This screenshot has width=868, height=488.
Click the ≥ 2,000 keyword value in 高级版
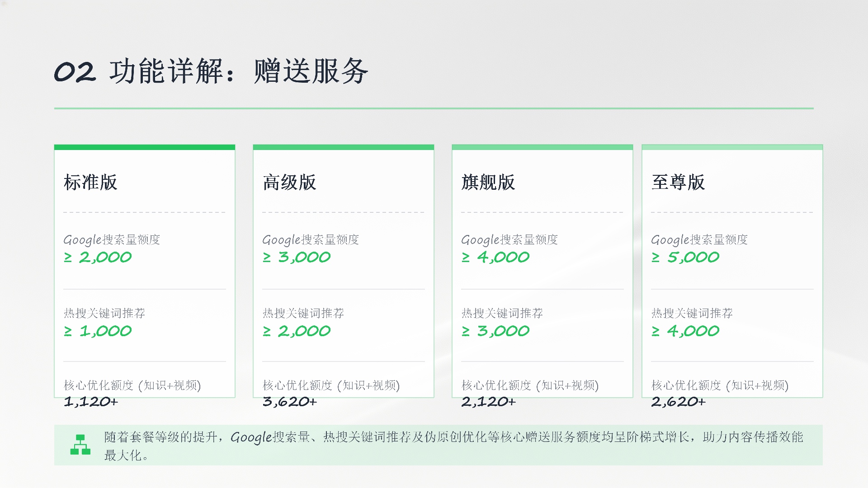[297, 331]
